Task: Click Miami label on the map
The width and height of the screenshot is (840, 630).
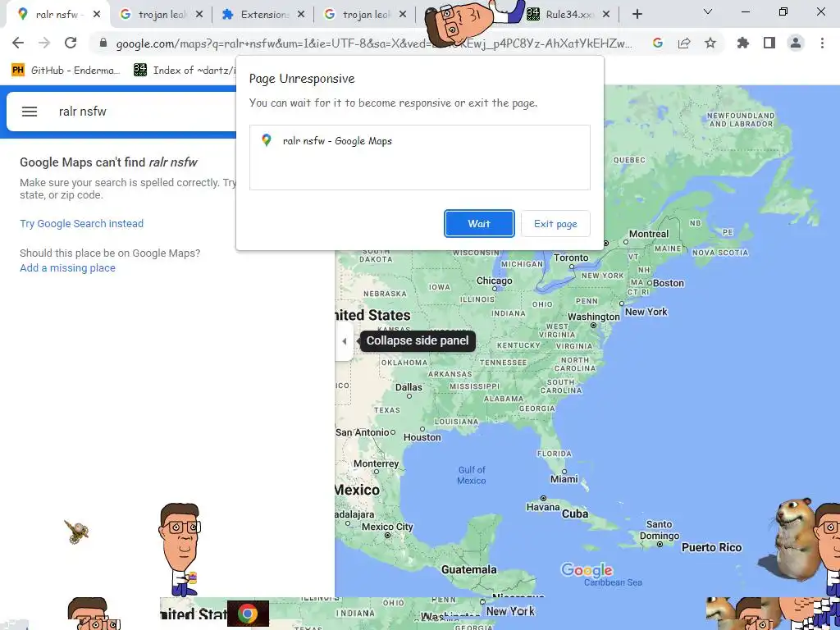Action: point(564,479)
